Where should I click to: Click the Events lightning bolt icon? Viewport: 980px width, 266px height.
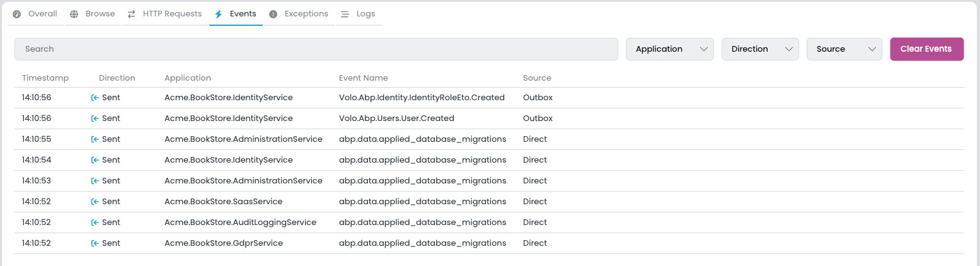[219, 14]
